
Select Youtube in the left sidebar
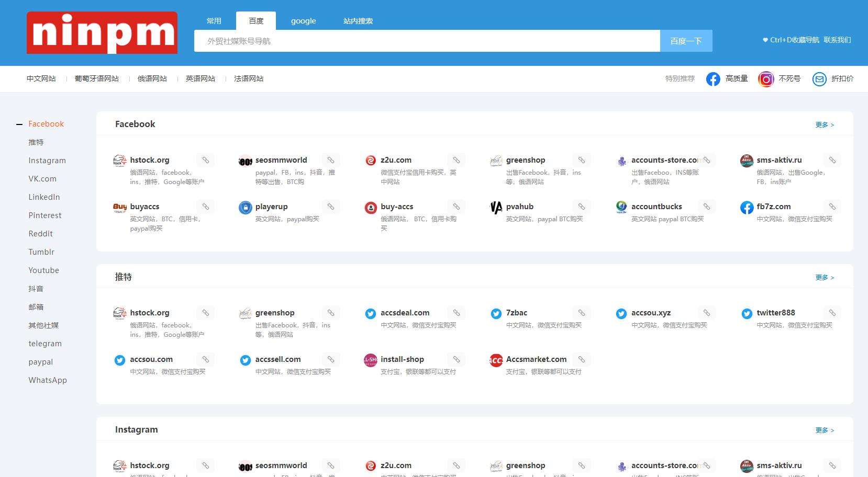point(43,270)
